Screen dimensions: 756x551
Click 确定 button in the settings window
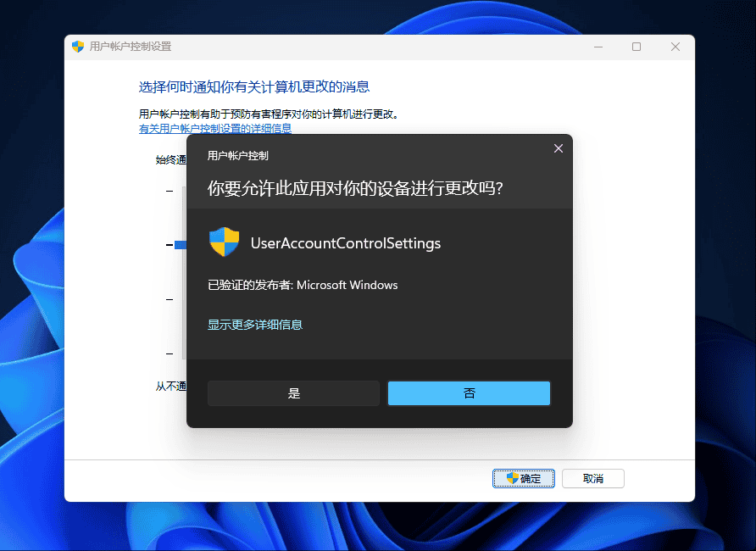(x=524, y=479)
